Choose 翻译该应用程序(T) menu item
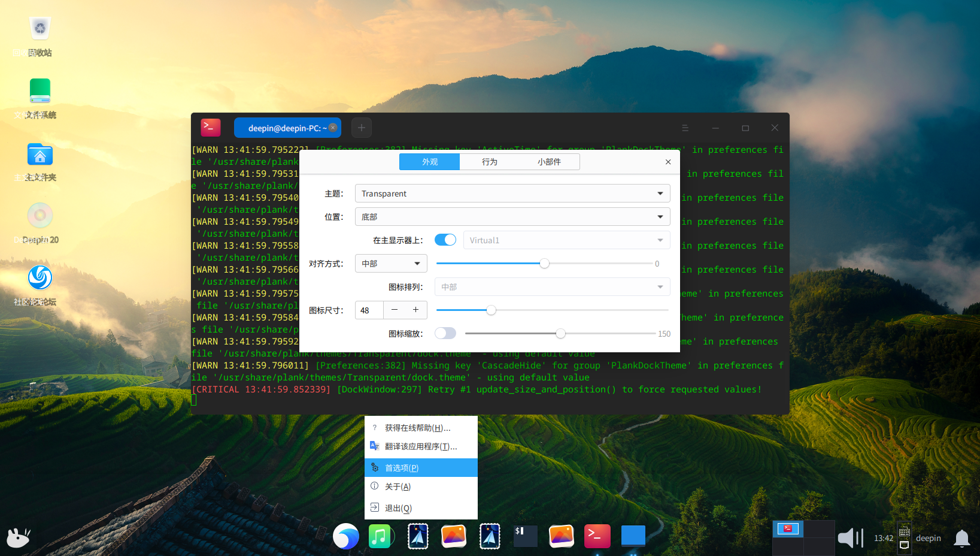This screenshot has width=980, height=556. pos(421,446)
